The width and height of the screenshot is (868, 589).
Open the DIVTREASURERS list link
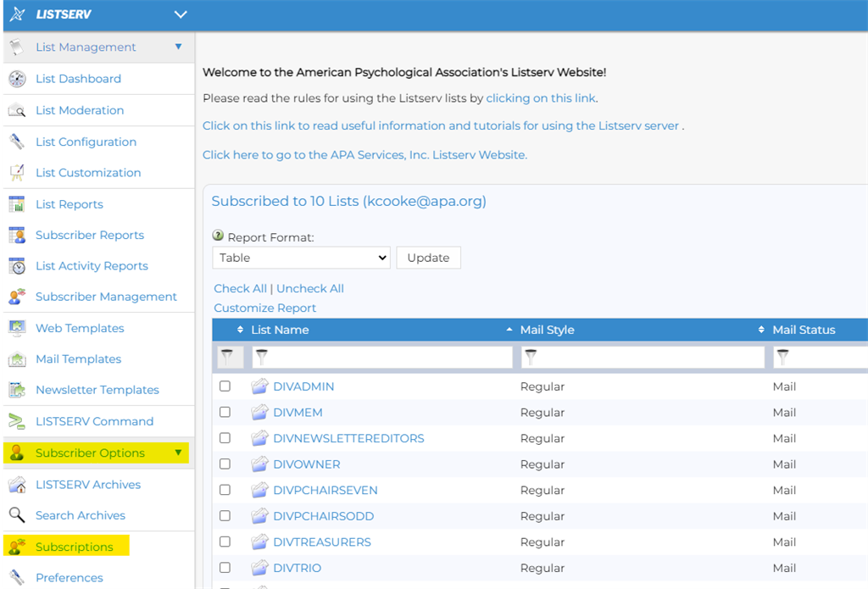(322, 542)
